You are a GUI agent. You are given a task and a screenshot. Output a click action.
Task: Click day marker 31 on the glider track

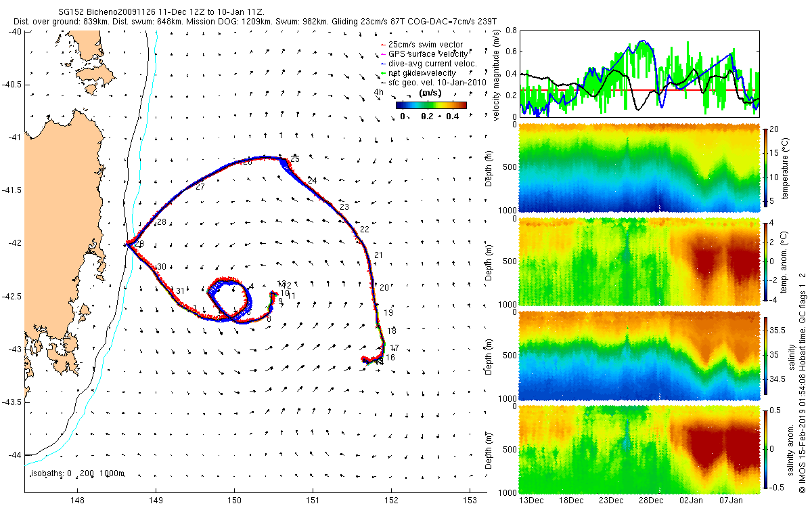[181, 291]
